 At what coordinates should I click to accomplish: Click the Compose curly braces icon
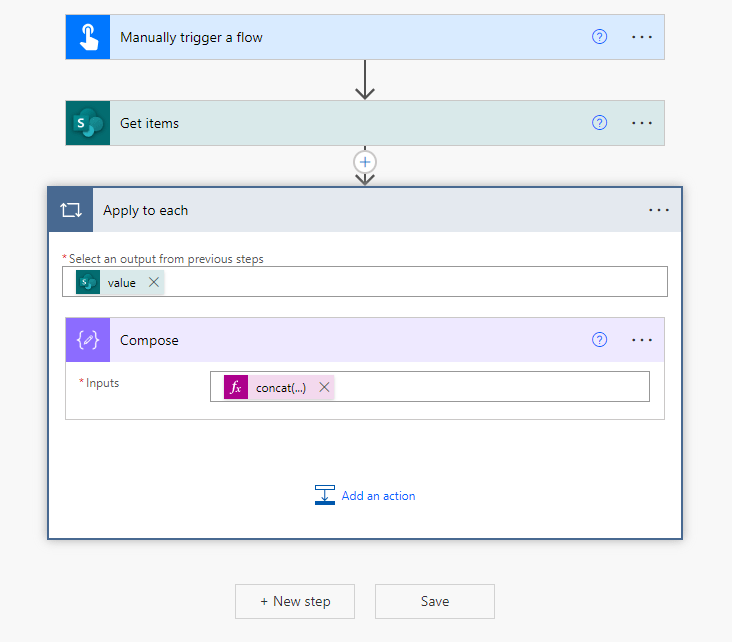[x=88, y=340]
